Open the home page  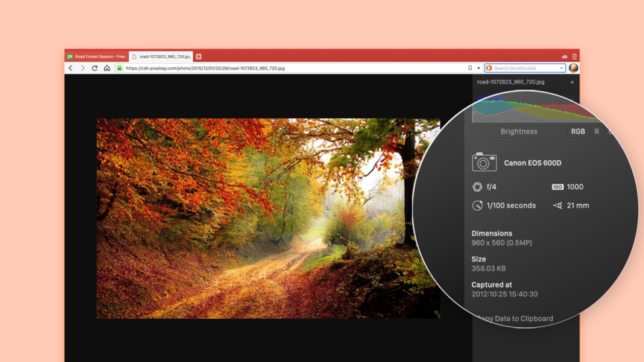point(106,68)
